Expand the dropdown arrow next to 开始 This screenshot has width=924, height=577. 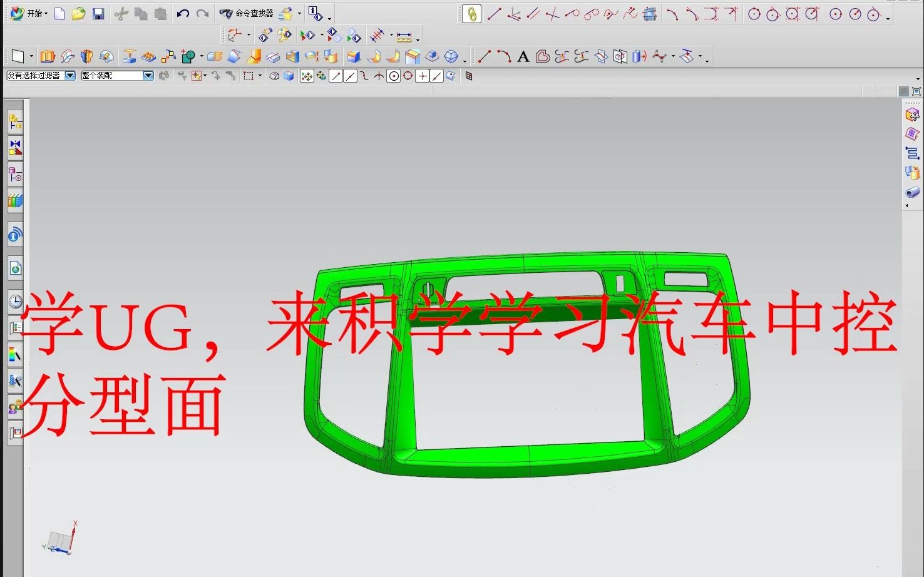47,13
